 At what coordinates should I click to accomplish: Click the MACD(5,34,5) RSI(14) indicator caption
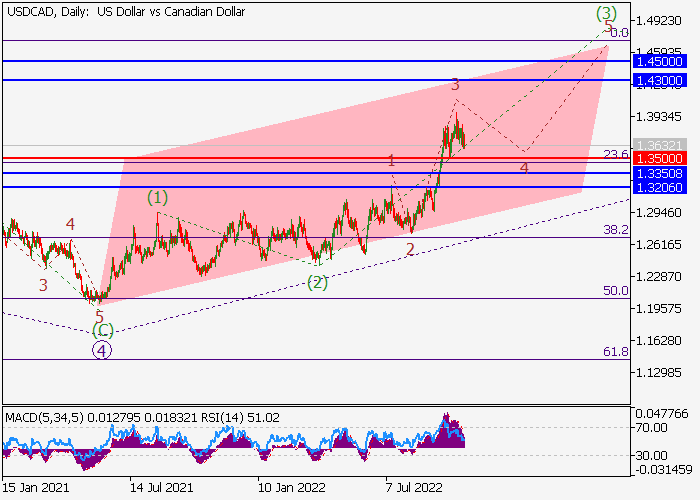[x=142, y=418]
